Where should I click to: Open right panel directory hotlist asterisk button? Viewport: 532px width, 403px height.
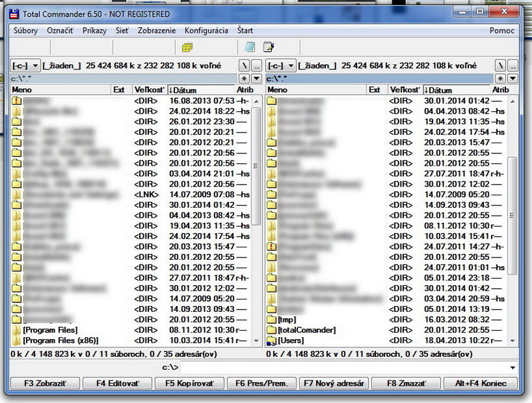(x=501, y=79)
